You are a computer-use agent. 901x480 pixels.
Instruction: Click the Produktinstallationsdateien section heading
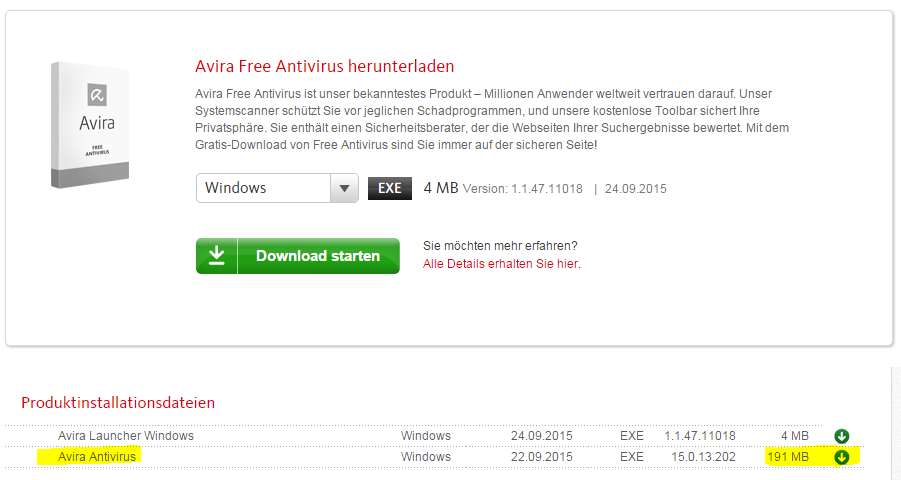[x=118, y=402]
